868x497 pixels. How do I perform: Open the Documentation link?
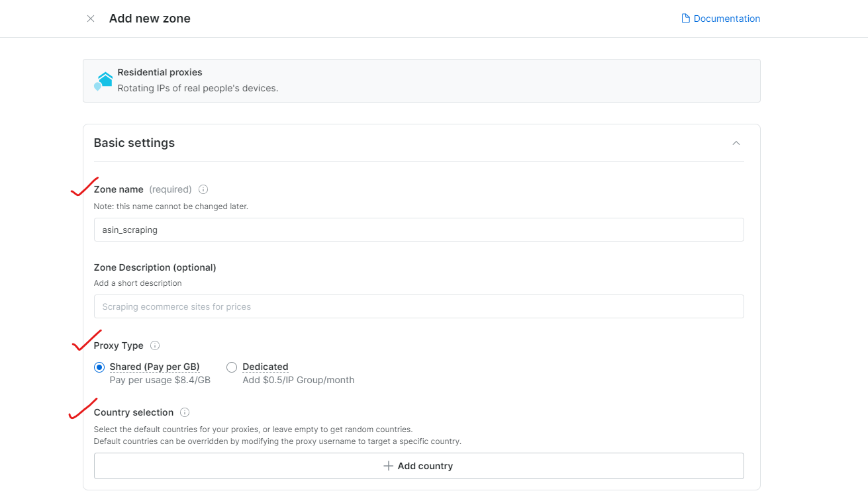click(726, 19)
